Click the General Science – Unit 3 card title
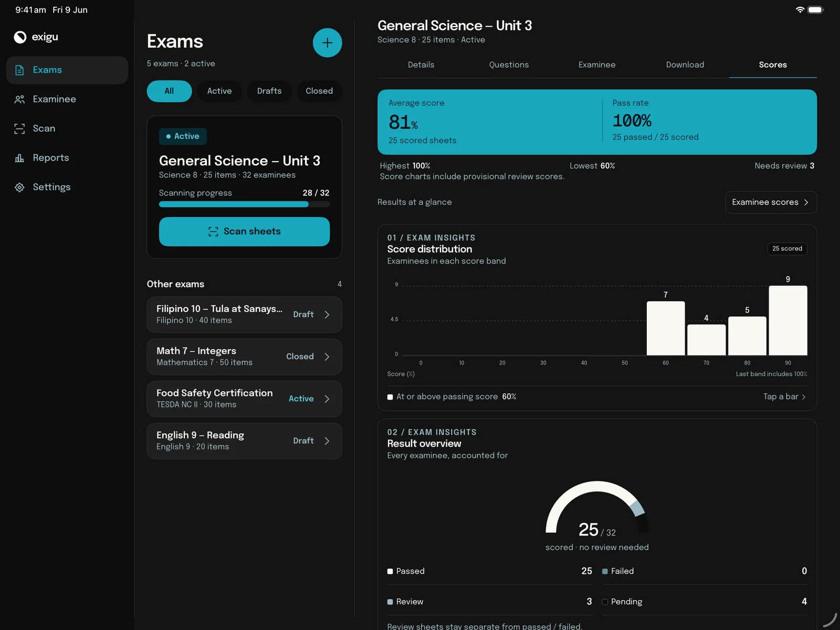Viewport: 840px width, 630px height. 239,161
